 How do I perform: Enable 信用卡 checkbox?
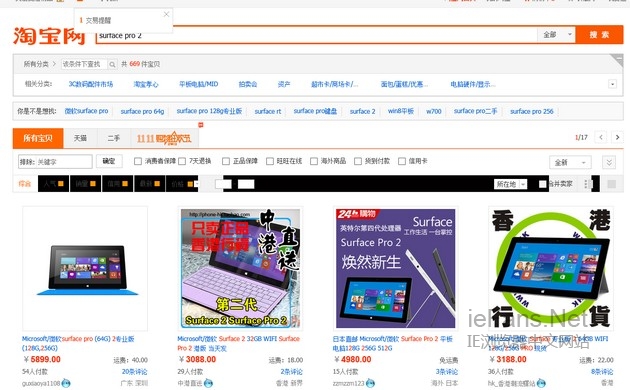tap(402, 161)
